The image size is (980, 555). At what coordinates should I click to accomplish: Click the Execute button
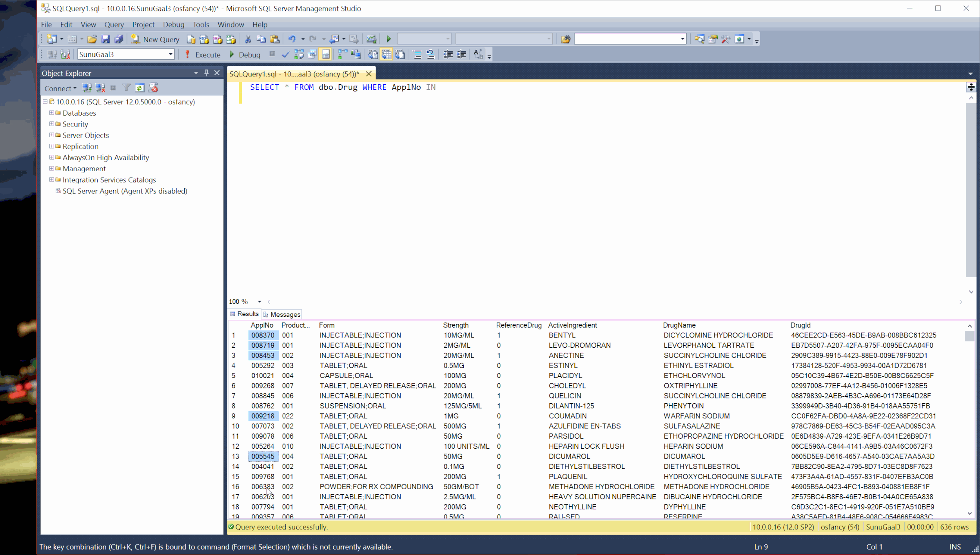[203, 55]
